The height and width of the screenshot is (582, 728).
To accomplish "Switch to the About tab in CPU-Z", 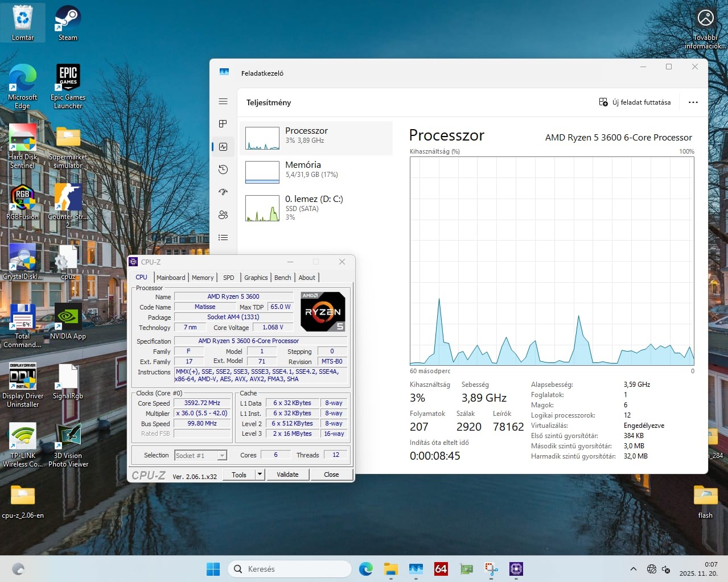I will coord(307,278).
